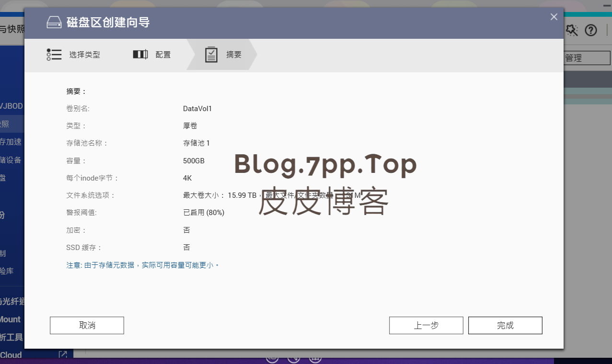Screen dimensions: 612x364
Task: Click the 最大卷大小 15.99 TB text
Action: [220, 195]
